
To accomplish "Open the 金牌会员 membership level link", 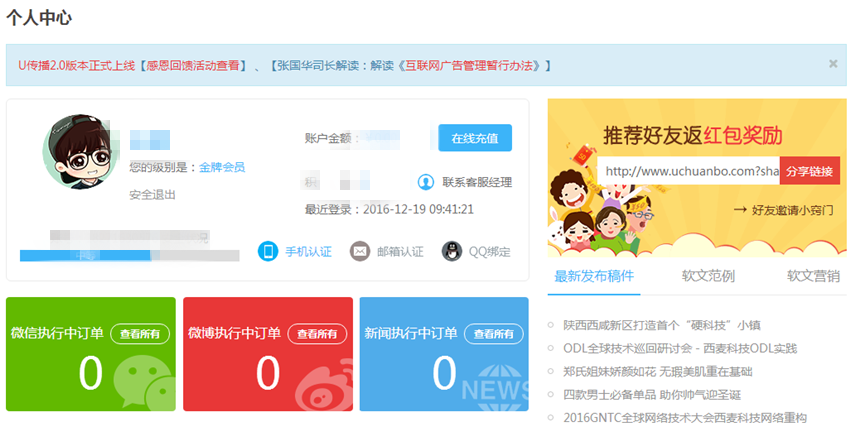I will [222, 167].
